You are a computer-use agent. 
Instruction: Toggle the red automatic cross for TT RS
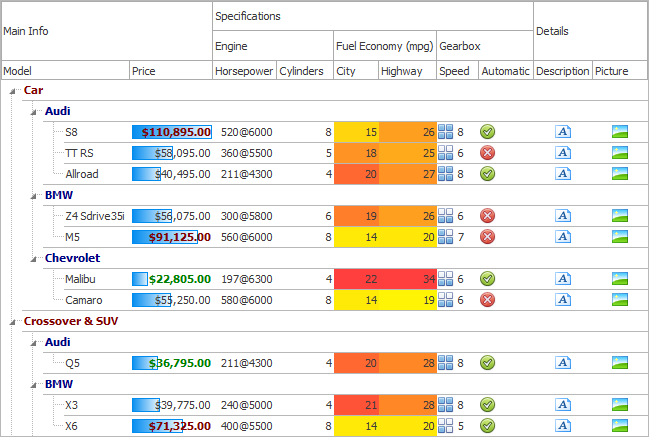tap(488, 153)
